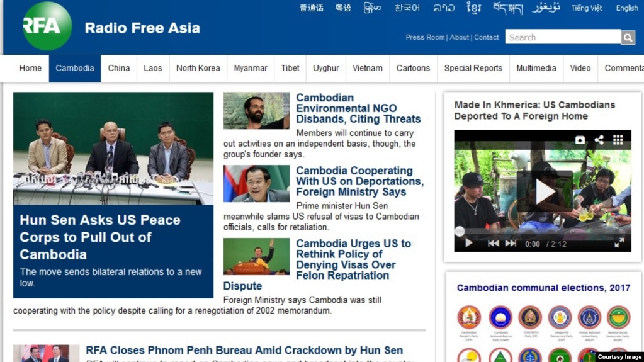The image size is (644, 362).
Task: Click the Cambodia National Rescue Party logo
Action: [500, 317]
